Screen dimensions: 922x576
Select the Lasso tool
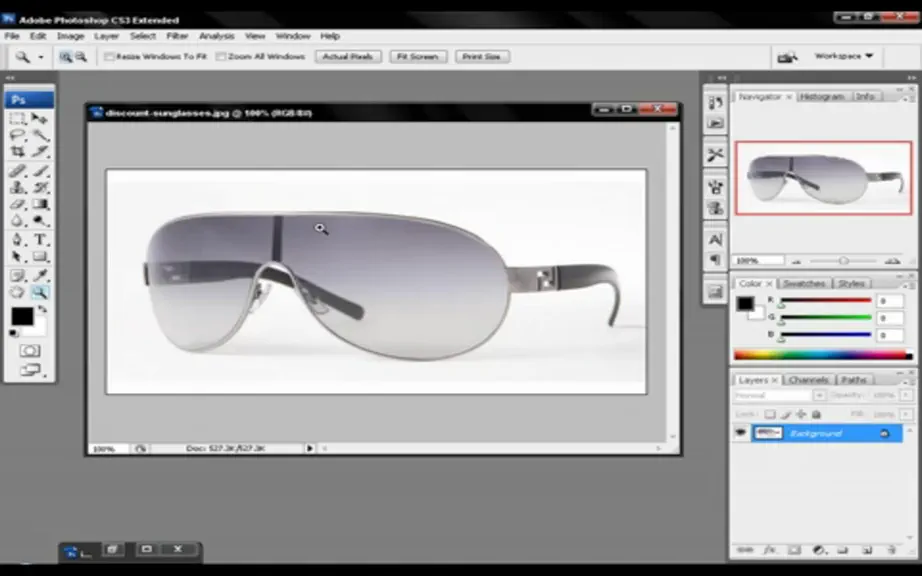tap(18, 135)
